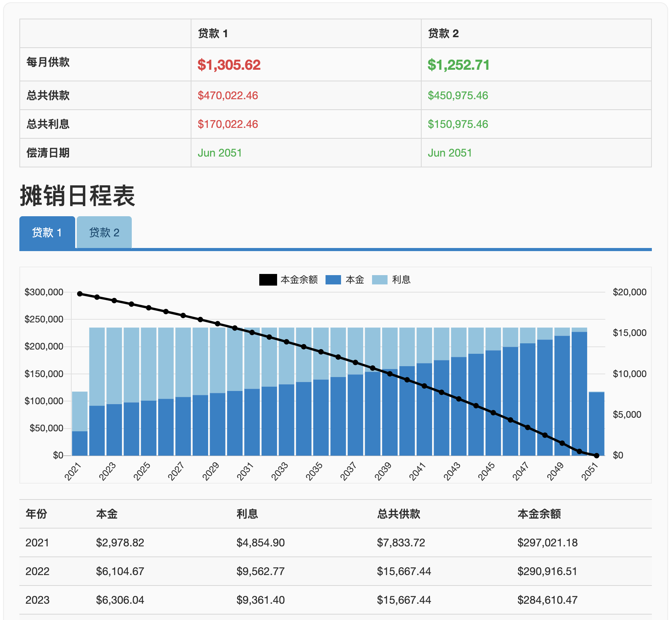Screen dimensions: 672x620
Task: Click loan 2 total payment $450,975.46
Action: point(458,95)
